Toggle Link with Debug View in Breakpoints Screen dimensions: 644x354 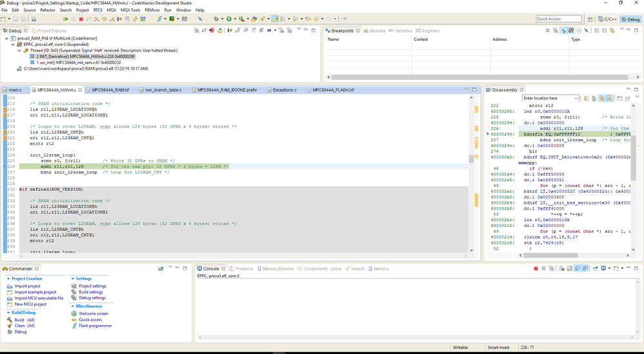571,30
